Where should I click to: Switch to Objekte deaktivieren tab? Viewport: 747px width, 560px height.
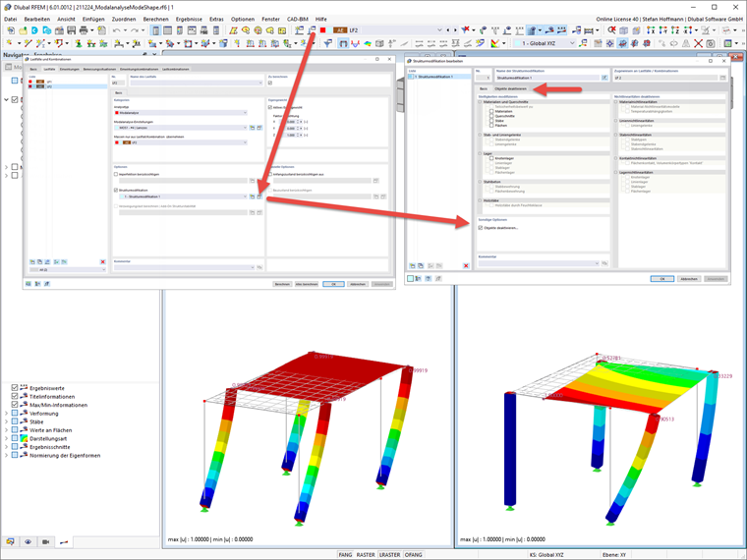pyautogui.click(x=511, y=89)
